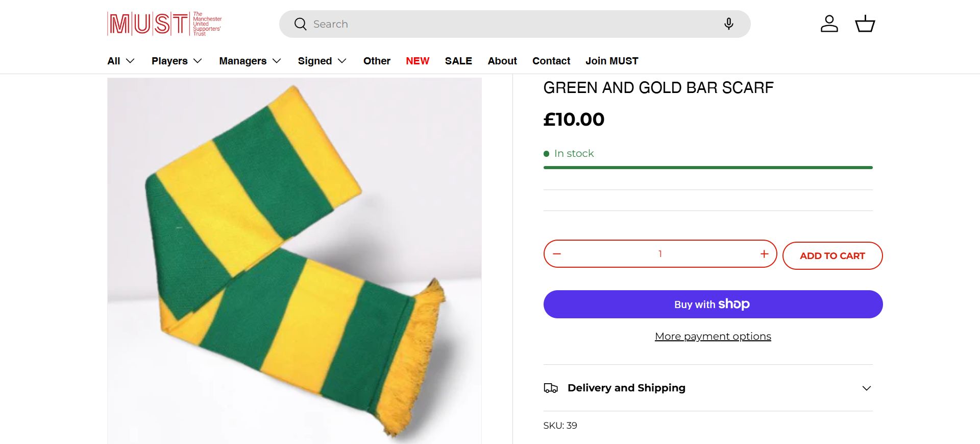
Task: Open the Players dropdown menu
Action: tap(177, 61)
